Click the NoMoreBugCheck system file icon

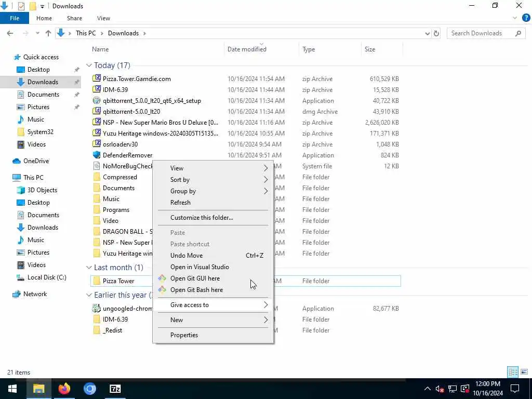97,166
